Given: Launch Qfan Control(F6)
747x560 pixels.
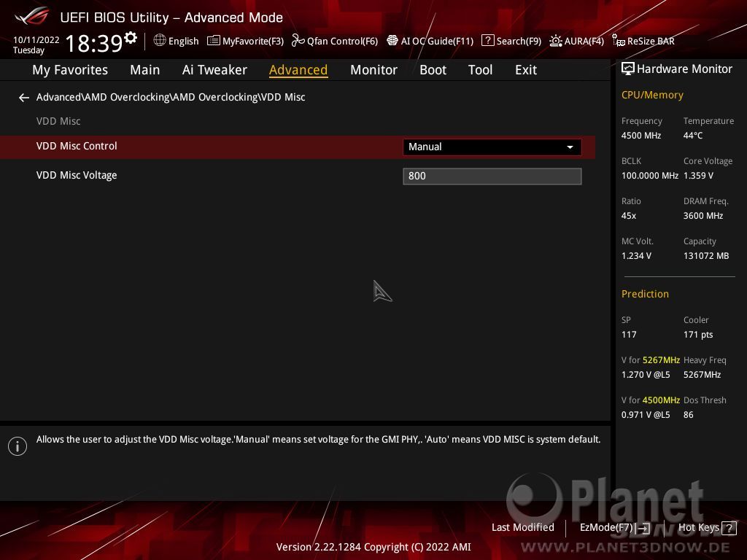Looking at the screenshot, I should tap(335, 41).
